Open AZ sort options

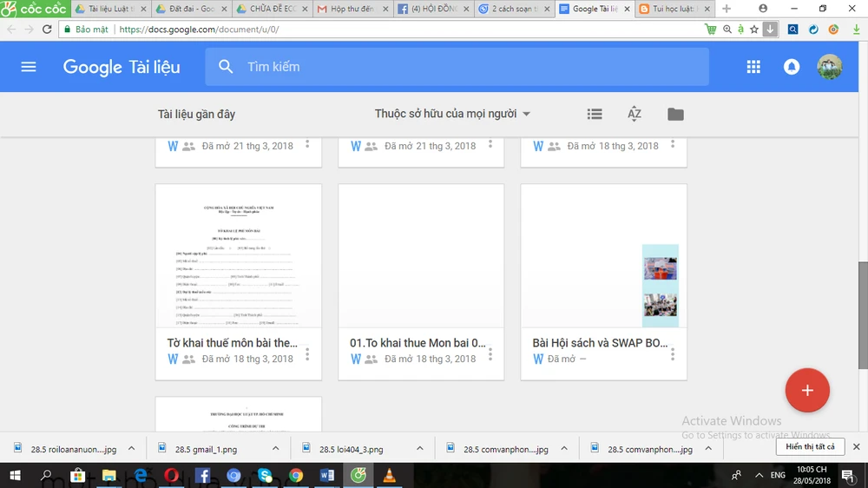click(x=635, y=114)
